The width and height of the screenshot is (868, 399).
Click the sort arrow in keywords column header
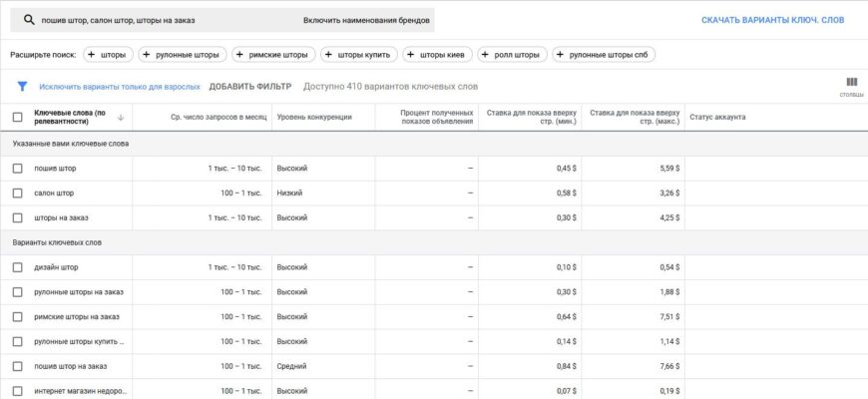(121, 118)
